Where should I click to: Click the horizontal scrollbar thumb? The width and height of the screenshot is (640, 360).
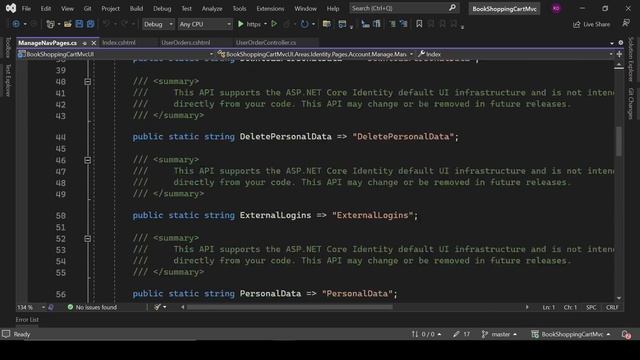click(x=289, y=307)
